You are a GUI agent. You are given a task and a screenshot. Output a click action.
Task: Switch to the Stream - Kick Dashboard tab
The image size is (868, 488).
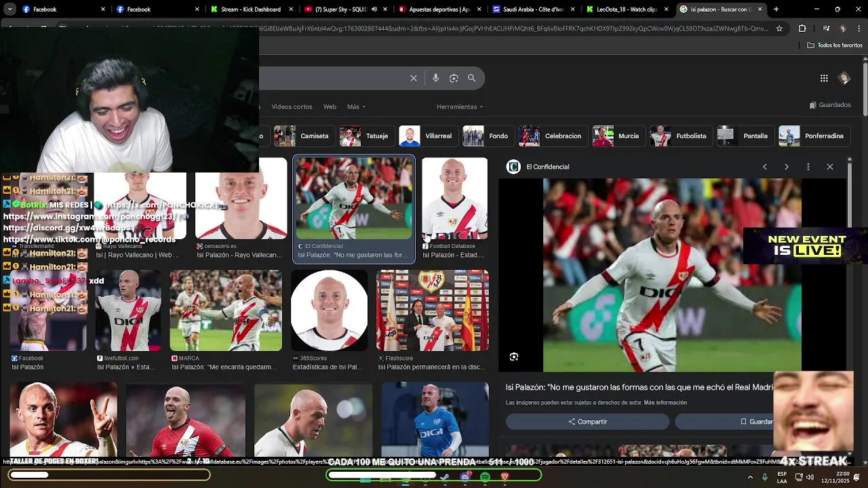(x=250, y=9)
